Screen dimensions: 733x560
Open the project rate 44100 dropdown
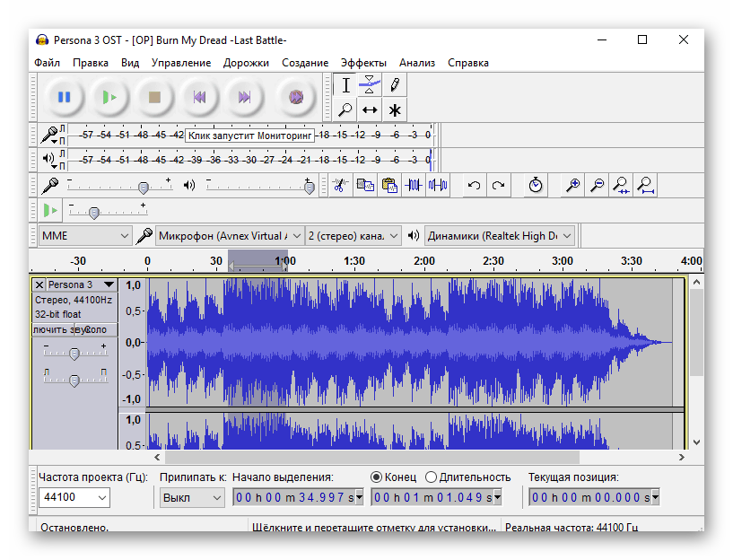tap(101, 498)
